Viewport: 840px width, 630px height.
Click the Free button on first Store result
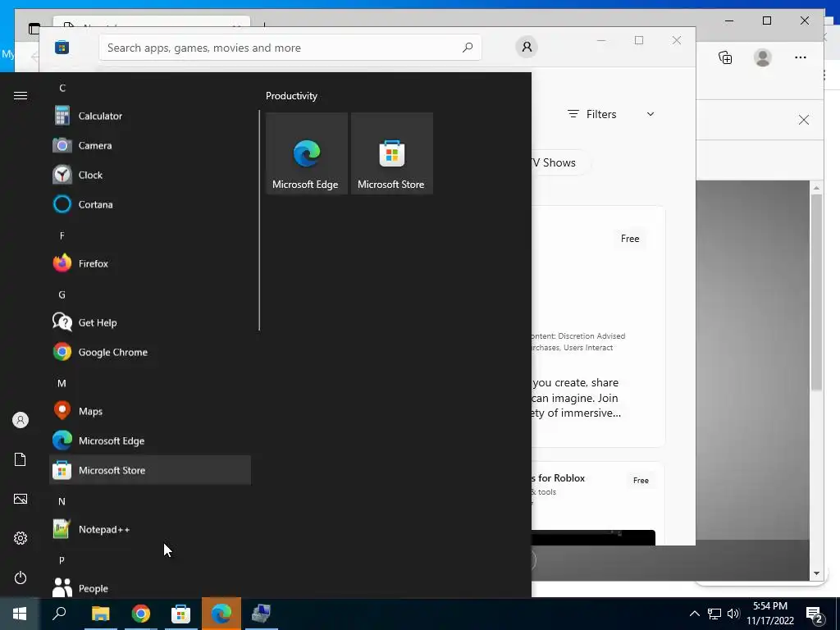[630, 239]
